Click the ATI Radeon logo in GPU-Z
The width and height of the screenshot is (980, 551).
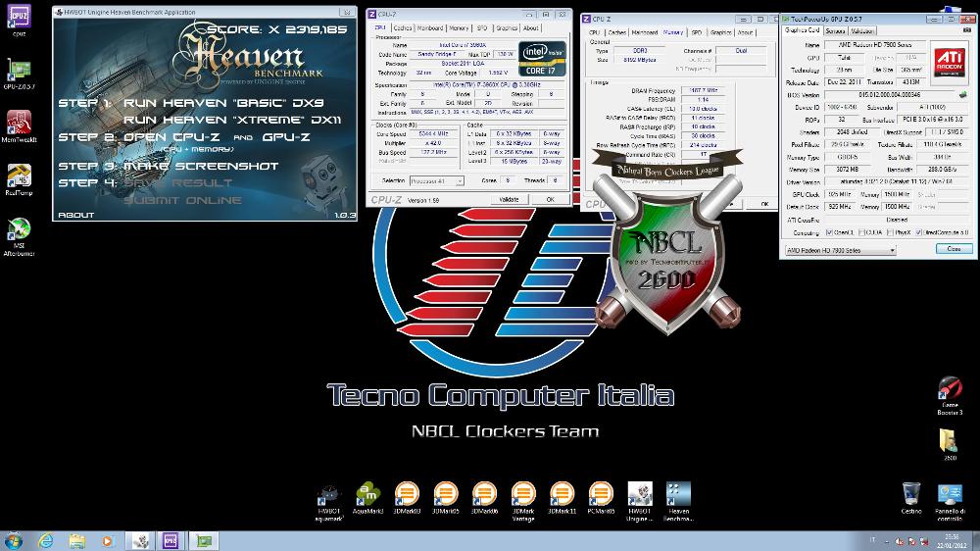[949, 63]
